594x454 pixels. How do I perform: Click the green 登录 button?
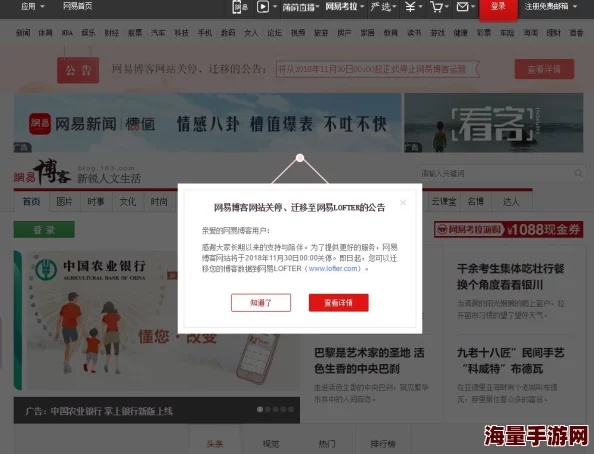(x=44, y=230)
